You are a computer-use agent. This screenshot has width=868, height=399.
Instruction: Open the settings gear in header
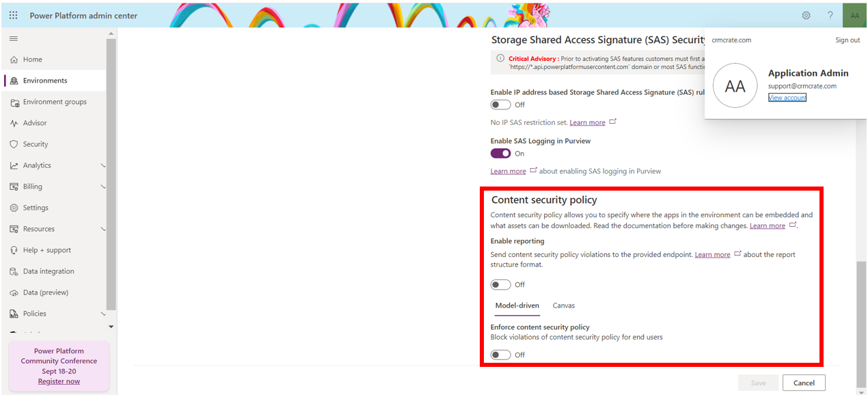(806, 15)
